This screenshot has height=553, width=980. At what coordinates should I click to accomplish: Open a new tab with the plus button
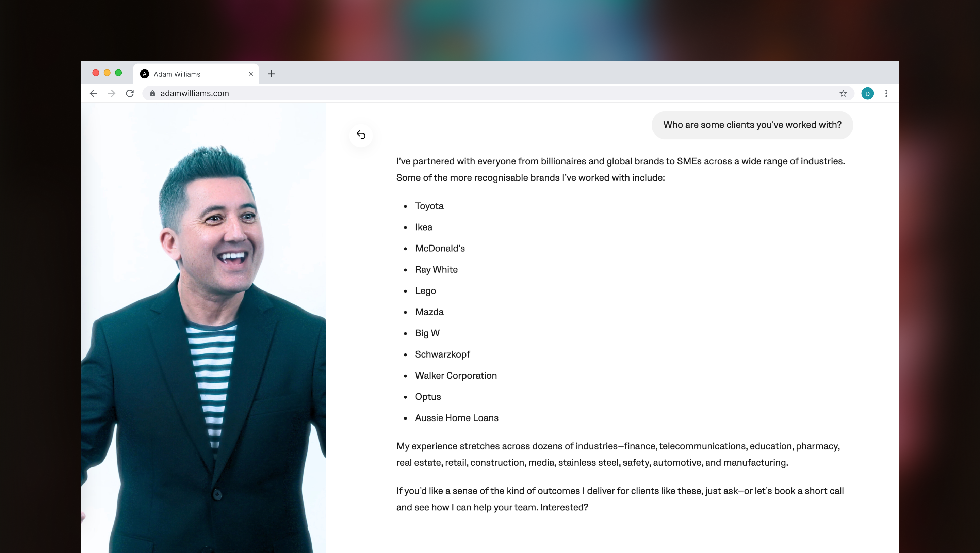[271, 74]
